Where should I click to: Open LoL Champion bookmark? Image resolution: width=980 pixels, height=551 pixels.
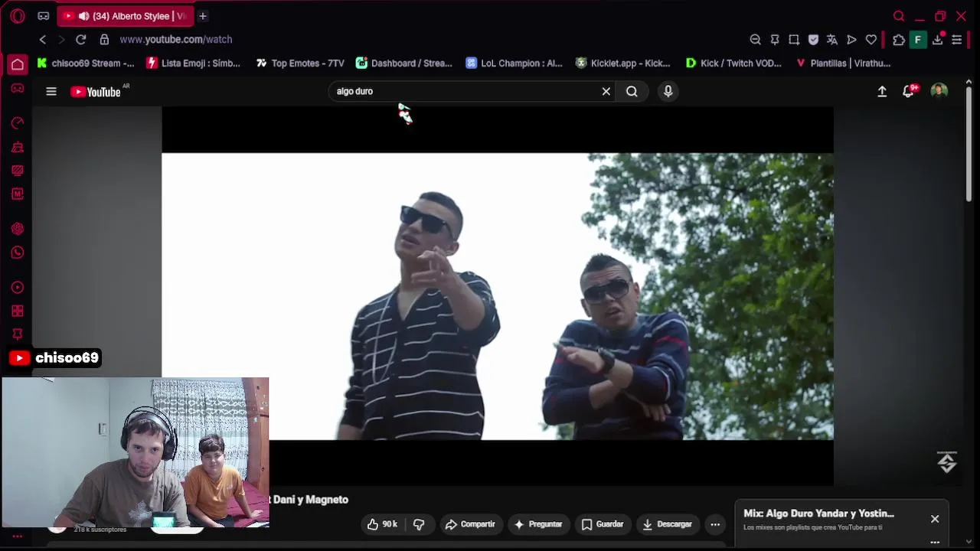(514, 64)
